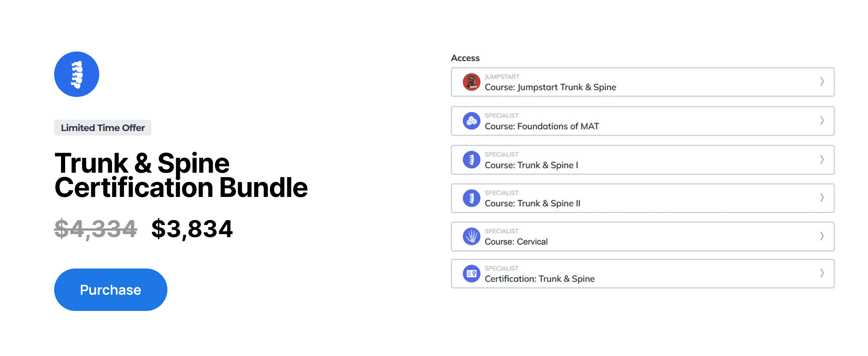Expand the Certification Trunk & Spine chevron
Viewport: 868px width, 356px height.
[x=822, y=273]
